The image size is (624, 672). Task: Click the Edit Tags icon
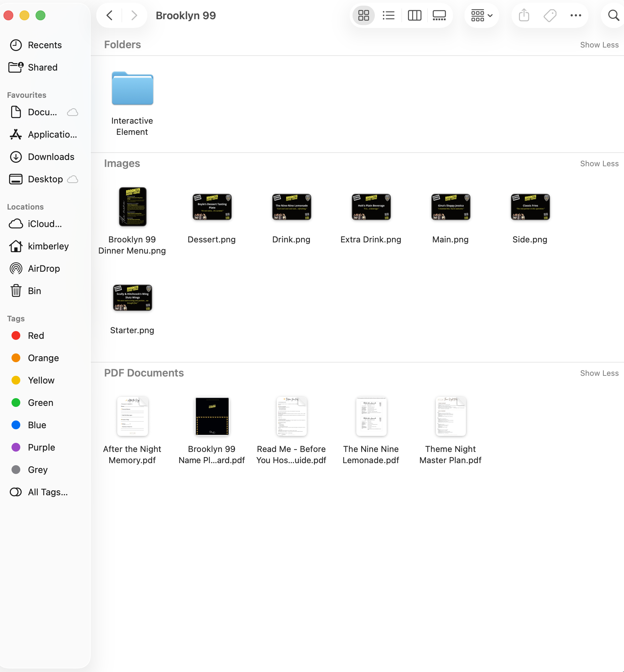pos(550,15)
